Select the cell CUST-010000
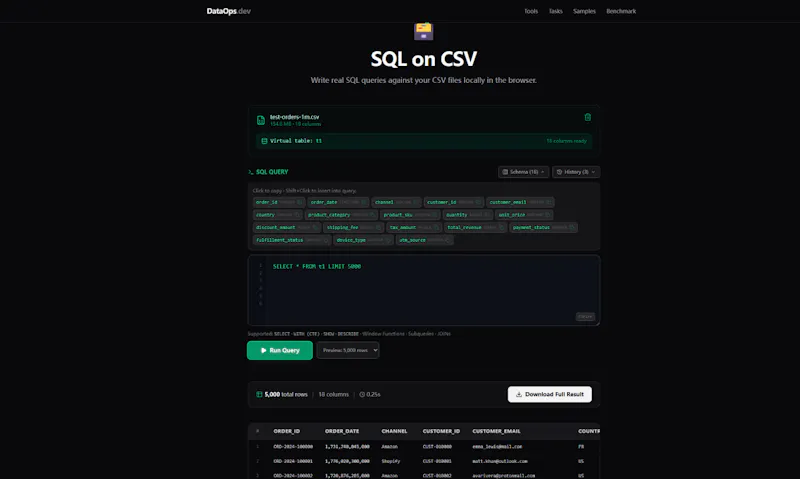Viewport: 800px width, 479px height. (437, 447)
